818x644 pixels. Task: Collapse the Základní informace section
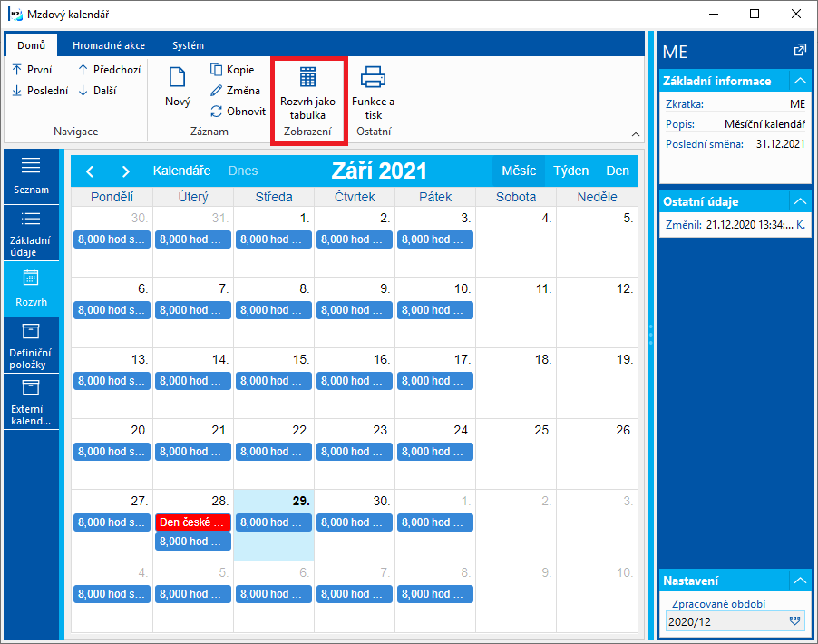click(x=800, y=81)
